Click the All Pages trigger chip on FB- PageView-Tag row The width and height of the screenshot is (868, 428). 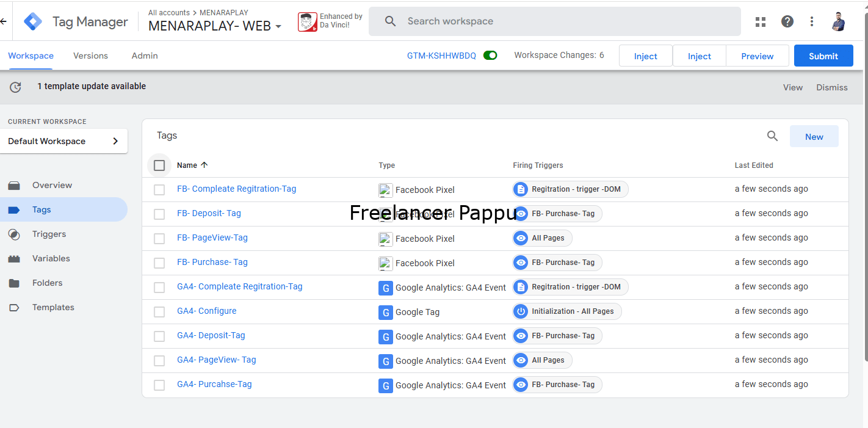point(542,238)
